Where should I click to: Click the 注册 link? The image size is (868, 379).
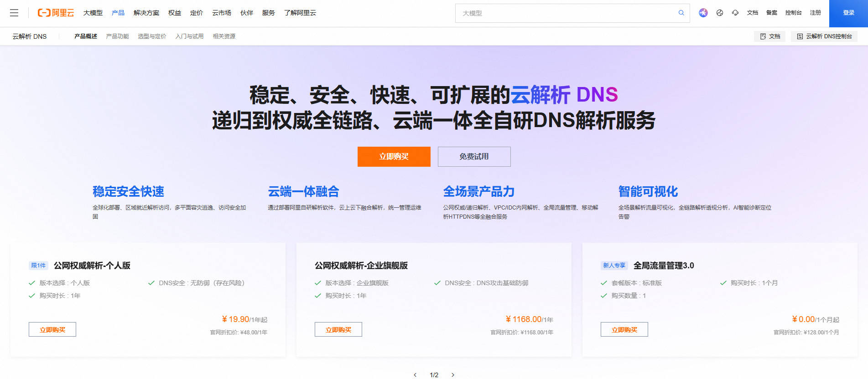816,13
